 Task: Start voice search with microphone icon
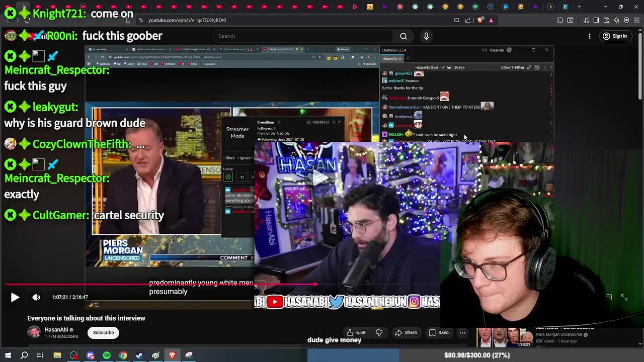[426, 36]
